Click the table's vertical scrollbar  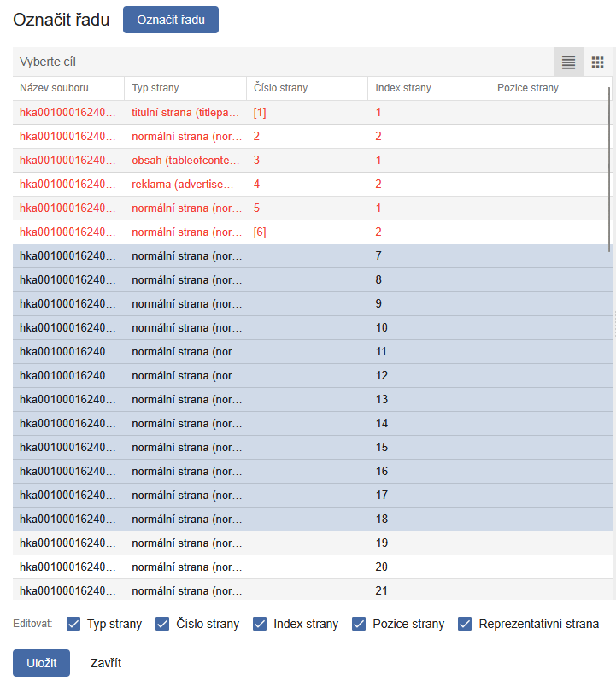click(610, 162)
